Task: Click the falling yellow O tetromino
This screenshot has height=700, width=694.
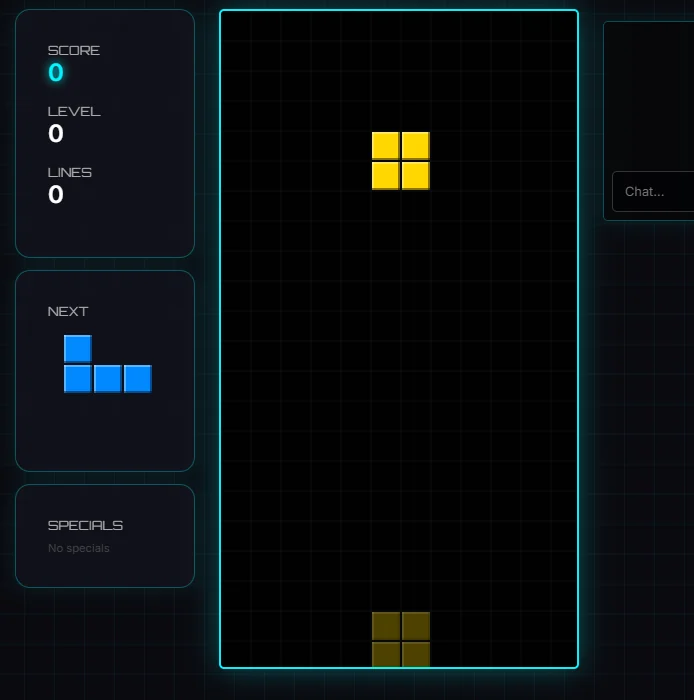Action: pos(401,161)
